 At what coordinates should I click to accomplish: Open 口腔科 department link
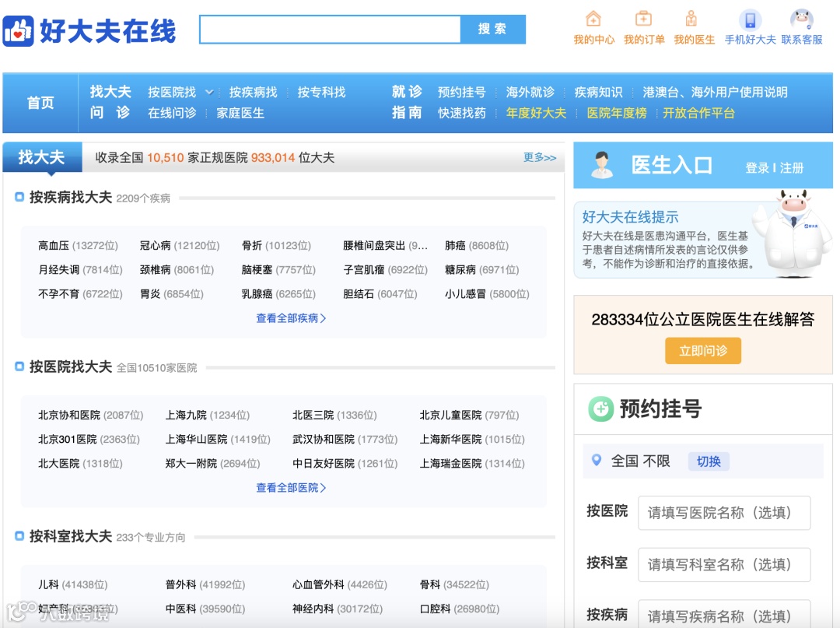click(435, 609)
